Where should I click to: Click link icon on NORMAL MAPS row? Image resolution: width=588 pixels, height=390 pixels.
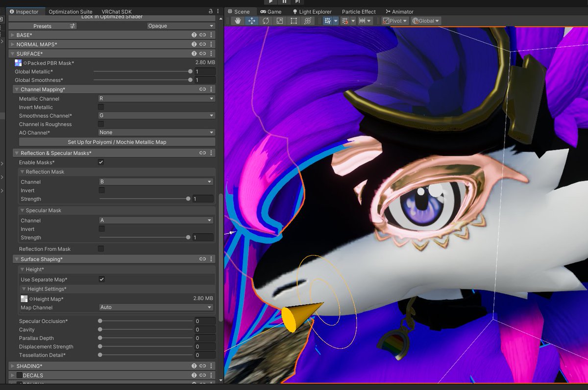coord(202,44)
